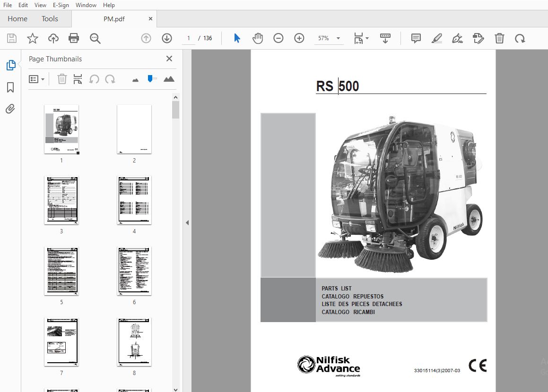
Task: Open the Help menu
Action: coord(109,5)
